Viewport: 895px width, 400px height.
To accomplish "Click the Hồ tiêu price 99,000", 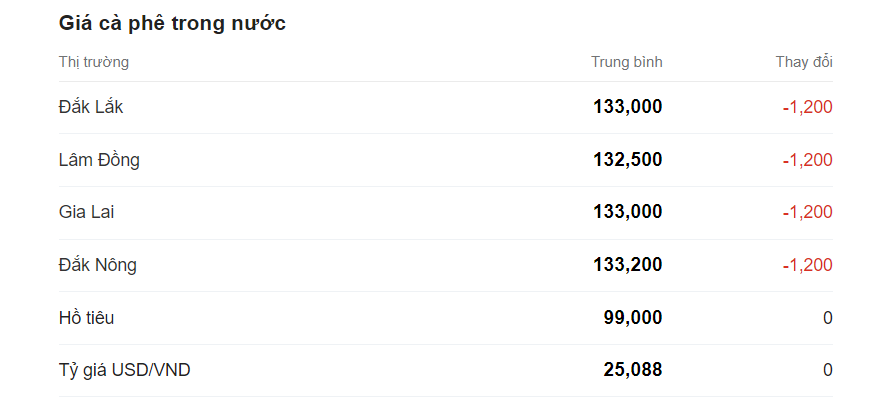I will [x=632, y=318].
